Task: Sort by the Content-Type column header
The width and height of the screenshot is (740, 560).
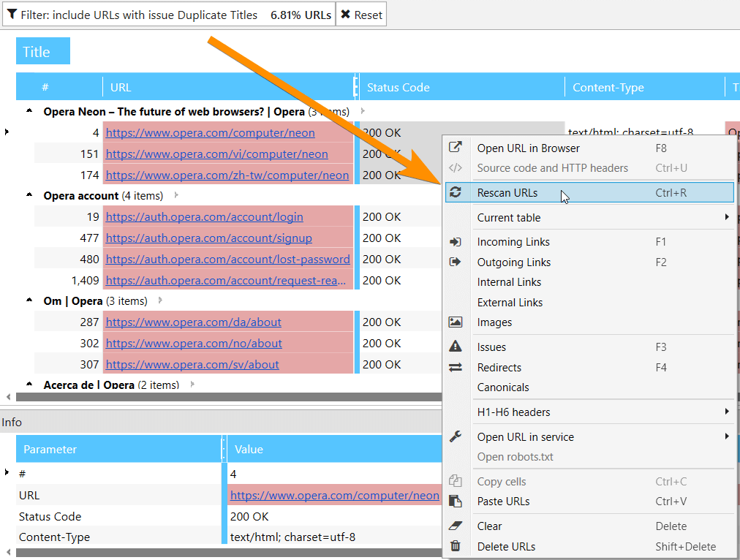Action: 645,87
